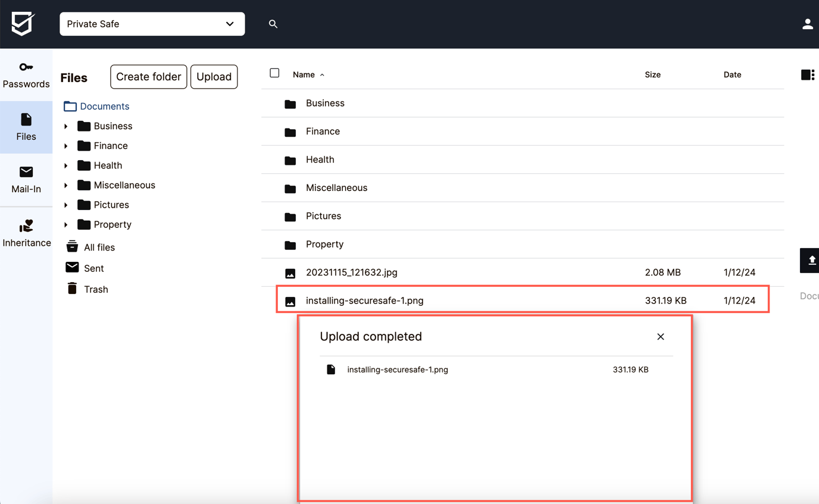
Task: Check the select-all files checkbox
Action: pos(274,73)
